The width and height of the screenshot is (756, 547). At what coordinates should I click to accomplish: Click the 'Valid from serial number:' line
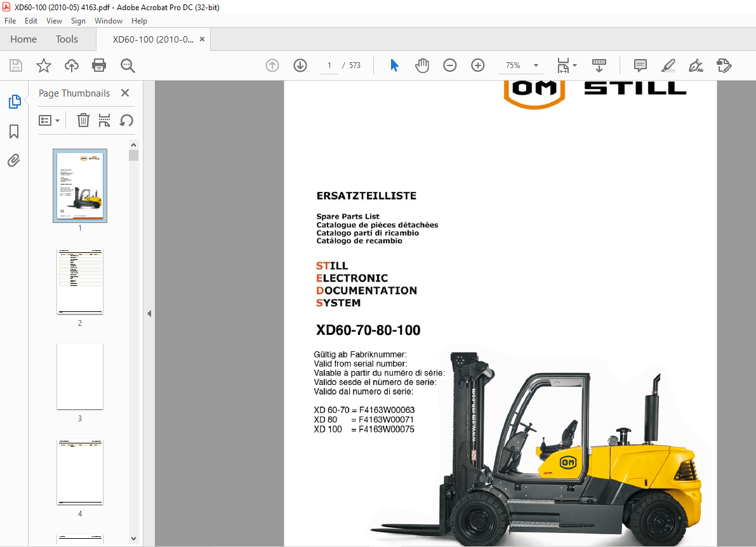[361, 363]
